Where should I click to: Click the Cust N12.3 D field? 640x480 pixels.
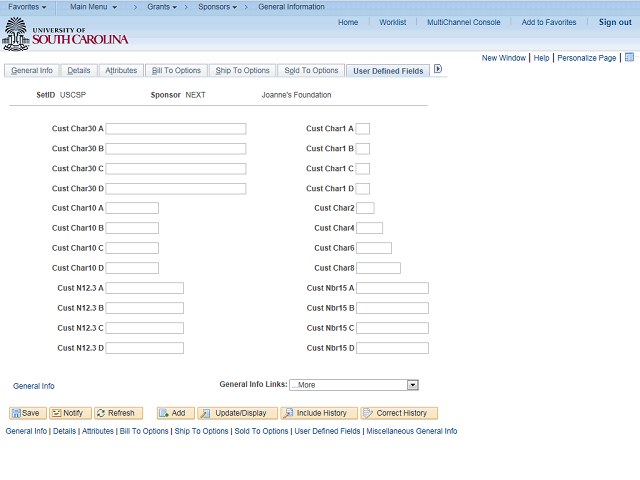pyautogui.click(x=144, y=348)
